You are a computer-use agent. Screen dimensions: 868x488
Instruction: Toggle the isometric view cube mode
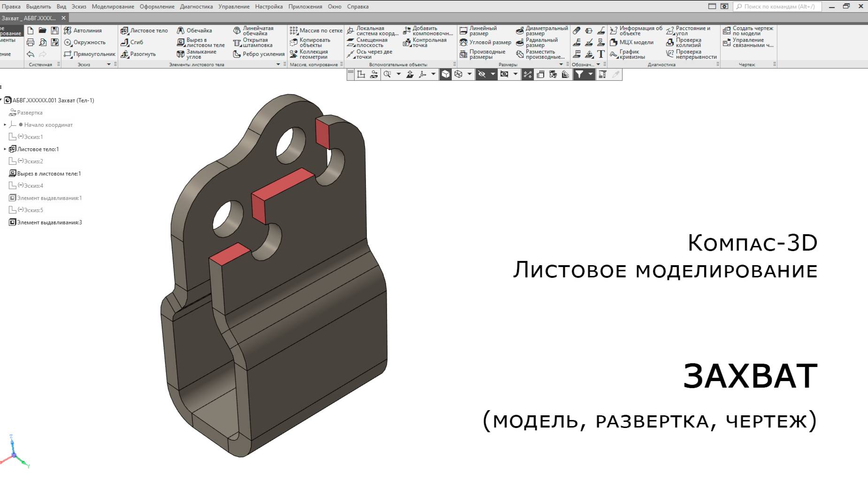click(x=446, y=74)
